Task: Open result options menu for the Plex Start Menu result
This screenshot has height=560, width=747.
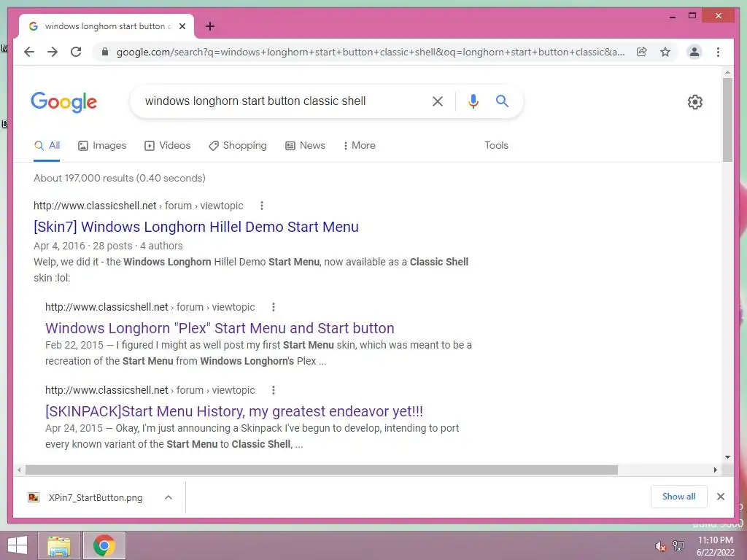Action: tap(274, 307)
